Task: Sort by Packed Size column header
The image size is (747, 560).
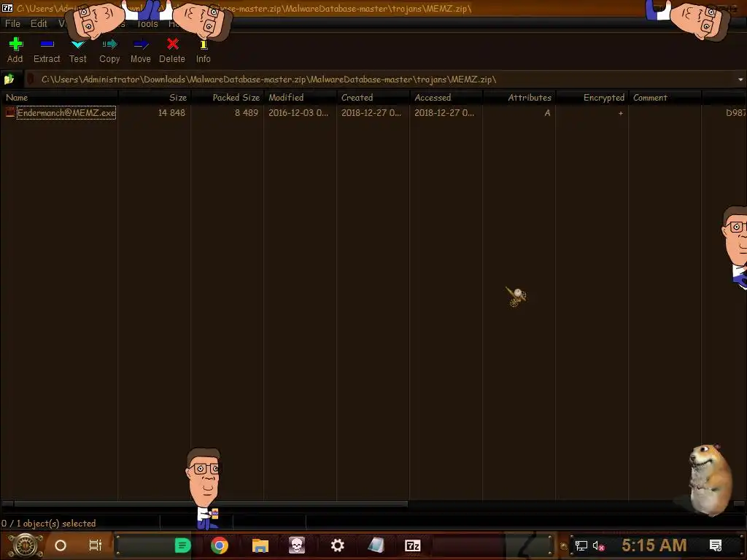Action: (x=228, y=97)
